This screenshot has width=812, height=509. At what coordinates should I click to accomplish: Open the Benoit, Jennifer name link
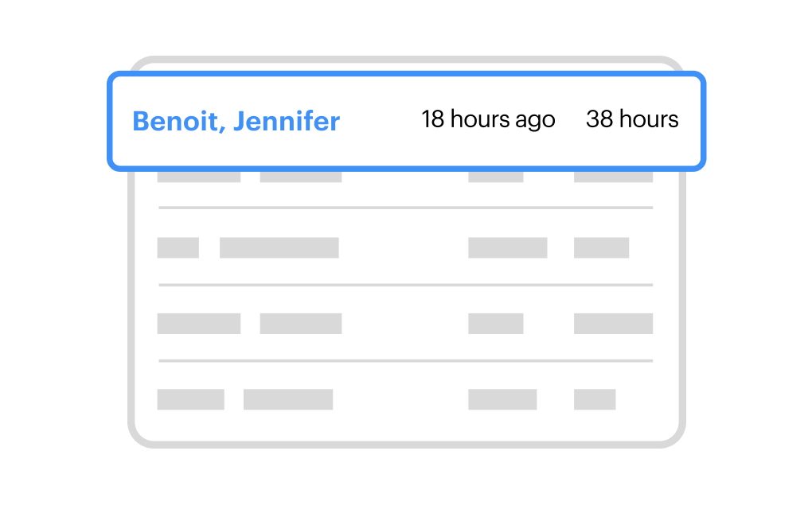click(x=236, y=121)
